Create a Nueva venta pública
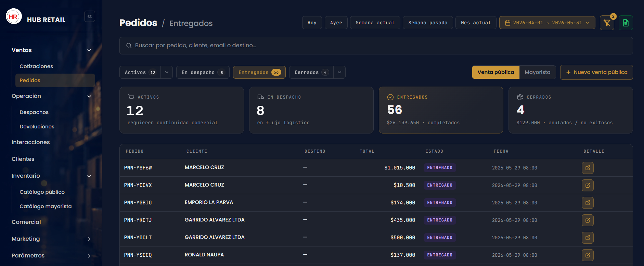The image size is (644, 266). pyautogui.click(x=596, y=72)
